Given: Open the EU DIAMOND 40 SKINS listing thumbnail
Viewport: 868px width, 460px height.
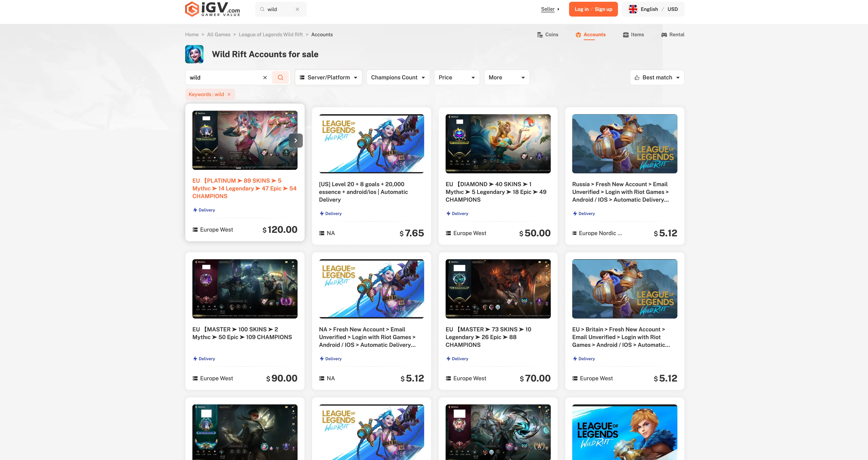Looking at the screenshot, I should click(x=498, y=144).
